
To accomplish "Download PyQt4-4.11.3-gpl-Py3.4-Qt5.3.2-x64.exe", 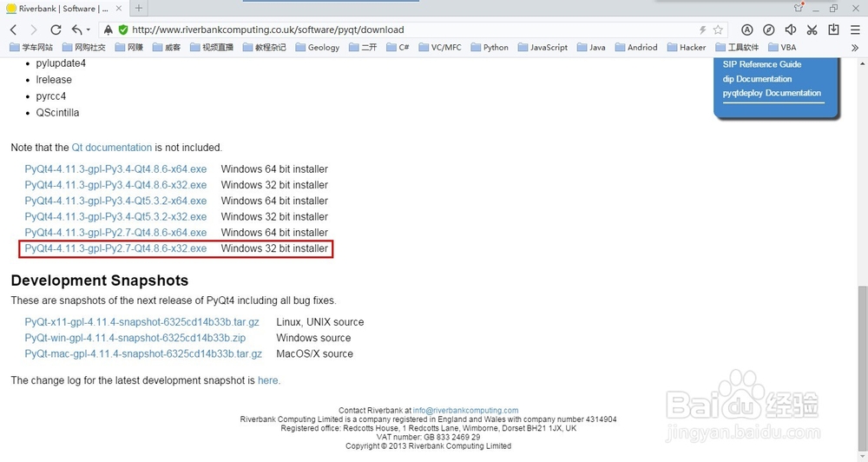I will click(x=115, y=201).
